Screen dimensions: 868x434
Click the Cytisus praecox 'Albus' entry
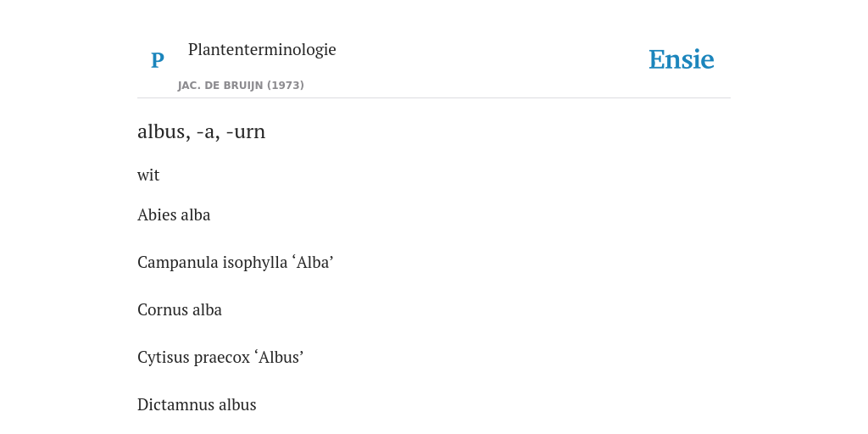(x=220, y=358)
